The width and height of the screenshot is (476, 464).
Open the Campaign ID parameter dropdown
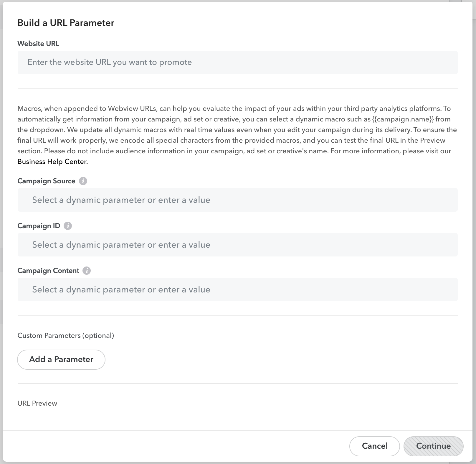click(x=237, y=245)
